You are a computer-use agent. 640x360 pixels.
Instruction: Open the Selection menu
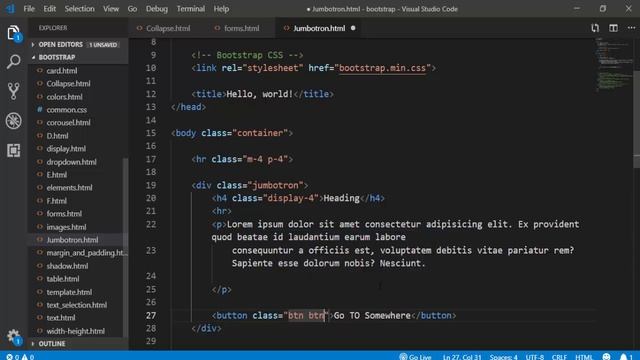(x=79, y=9)
